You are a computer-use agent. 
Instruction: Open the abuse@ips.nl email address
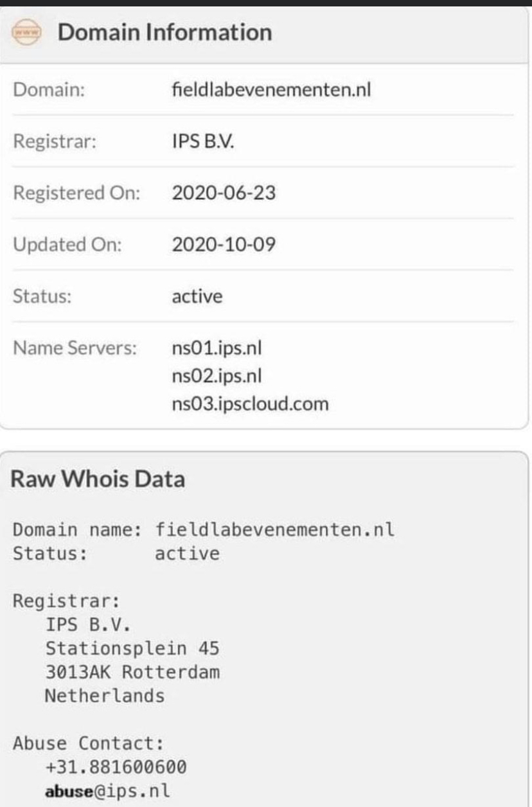[107, 790]
